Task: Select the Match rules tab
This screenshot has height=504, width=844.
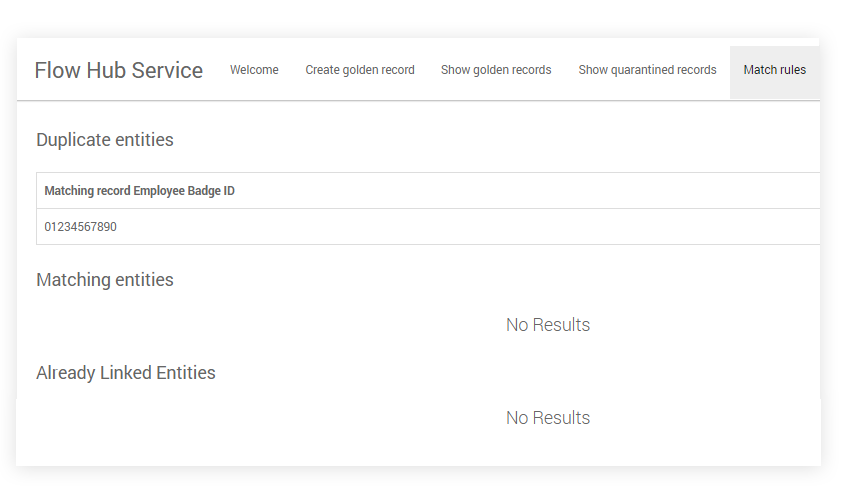Action: click(774, 70)
